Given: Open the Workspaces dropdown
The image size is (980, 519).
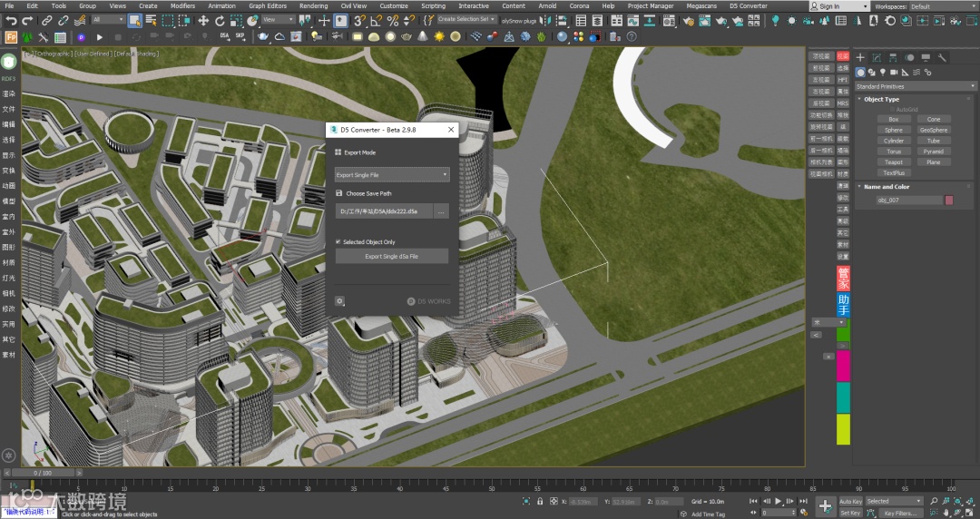Looking at the screenshot, I should pyautogui.click(x=942, y=6).
